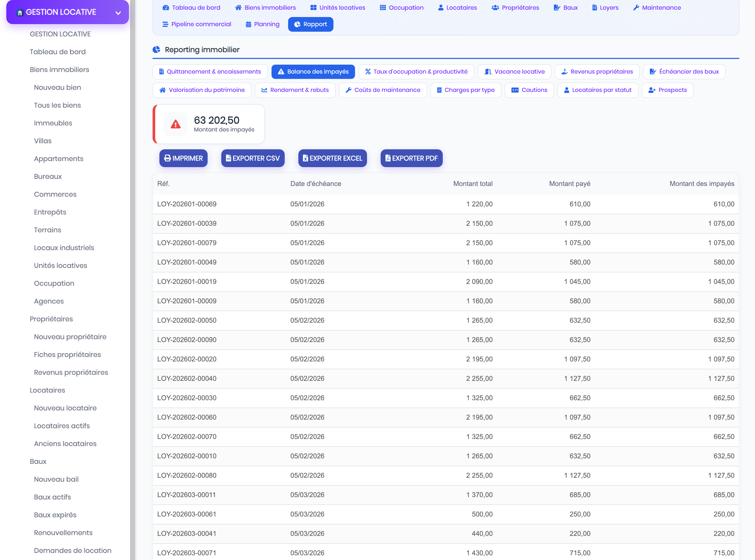
Task: Open the Locataires par statut report
Action: click(x=598, y=90)
